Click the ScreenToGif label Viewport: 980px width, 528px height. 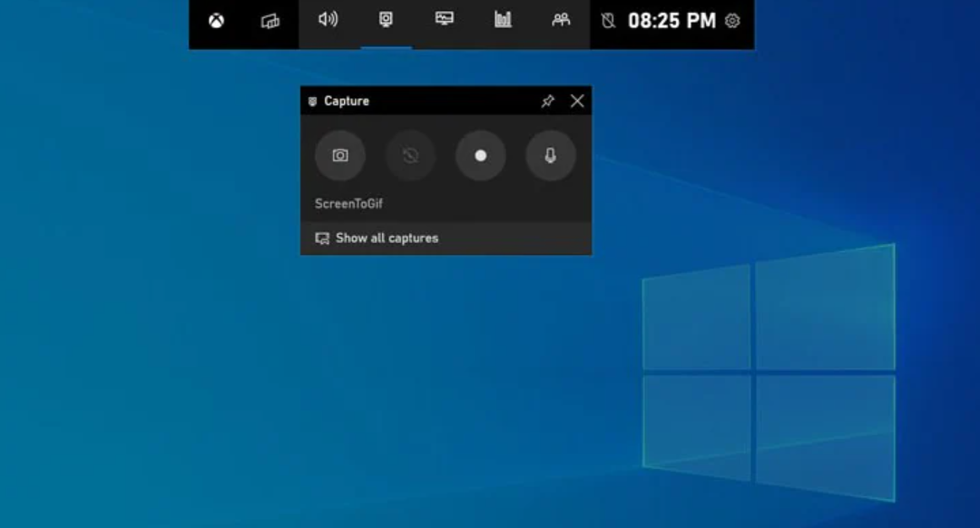point(348,204)
